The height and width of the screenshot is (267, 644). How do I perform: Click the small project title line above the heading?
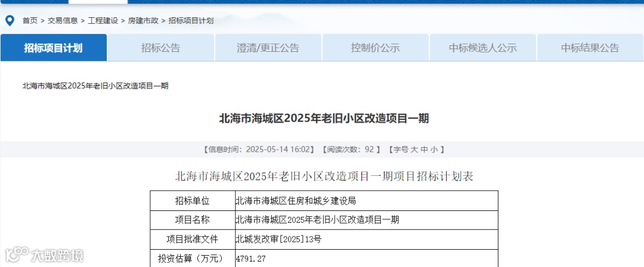click(95, 86)
